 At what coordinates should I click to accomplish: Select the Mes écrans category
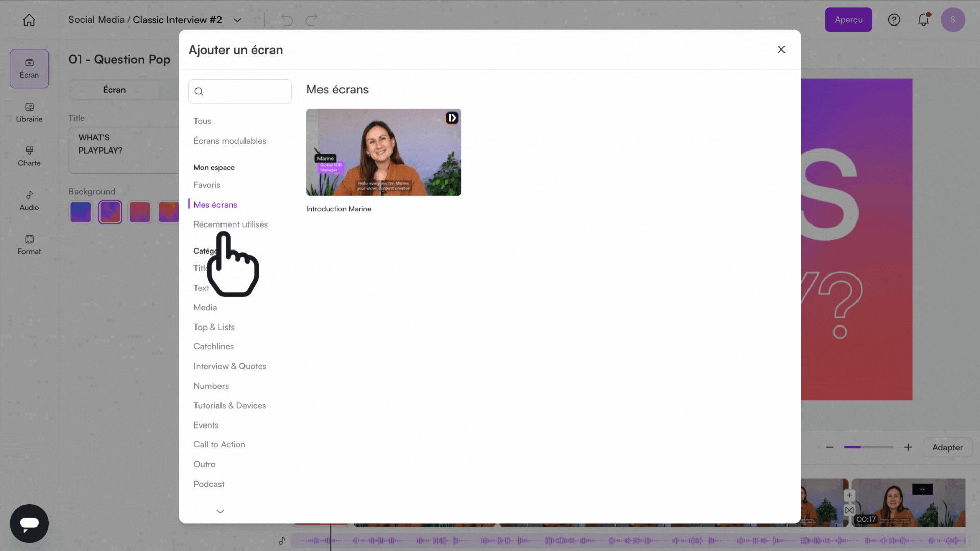[x=215, y=204]
